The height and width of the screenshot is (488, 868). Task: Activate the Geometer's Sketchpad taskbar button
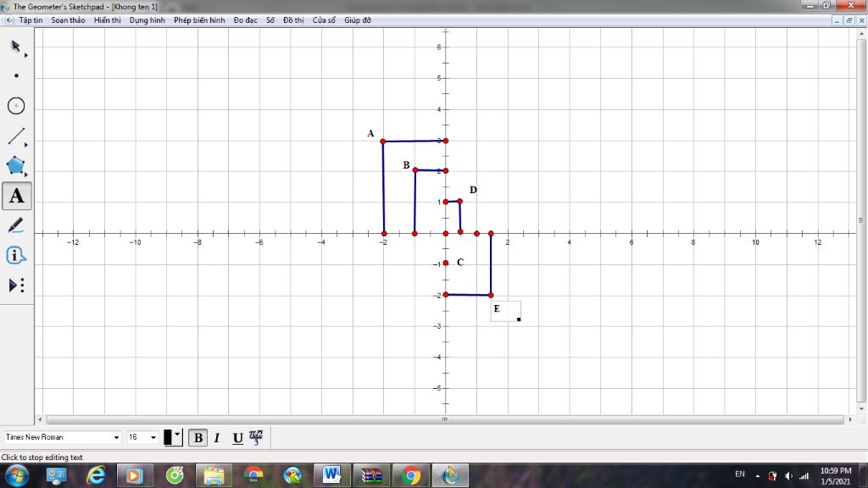click(450, 475)
